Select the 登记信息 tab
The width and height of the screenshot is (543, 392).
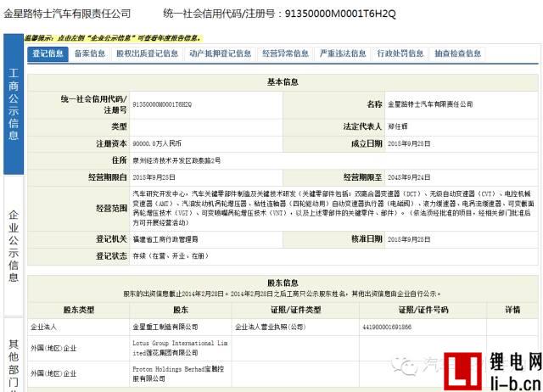[48, 53]
